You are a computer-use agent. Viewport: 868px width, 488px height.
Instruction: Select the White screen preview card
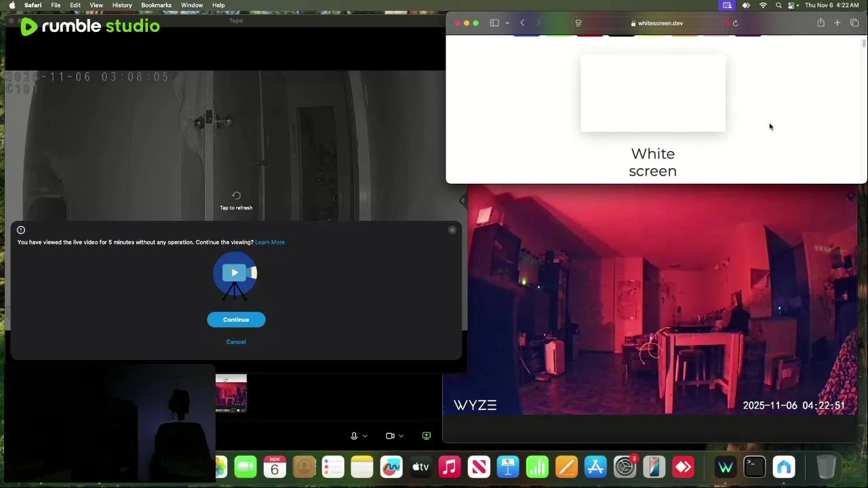point(653,93)
